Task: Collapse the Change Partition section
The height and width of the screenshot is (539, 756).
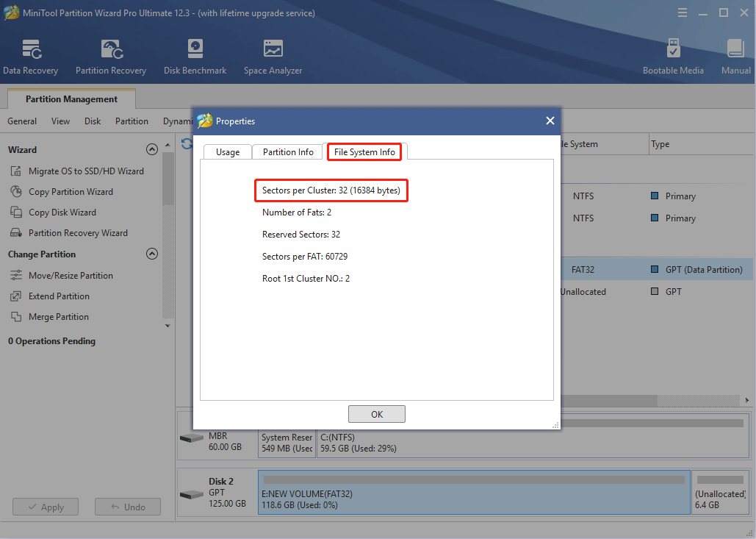Action: coord(152,254)
